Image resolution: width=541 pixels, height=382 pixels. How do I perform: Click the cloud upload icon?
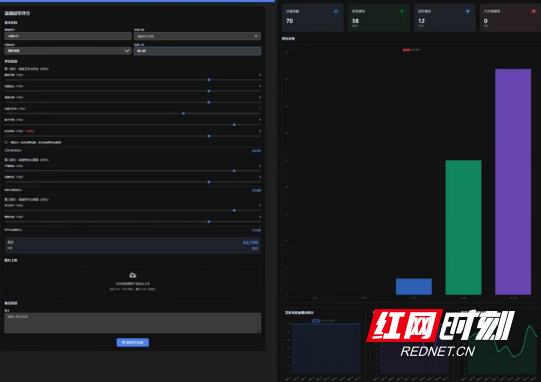pos(132,275)
